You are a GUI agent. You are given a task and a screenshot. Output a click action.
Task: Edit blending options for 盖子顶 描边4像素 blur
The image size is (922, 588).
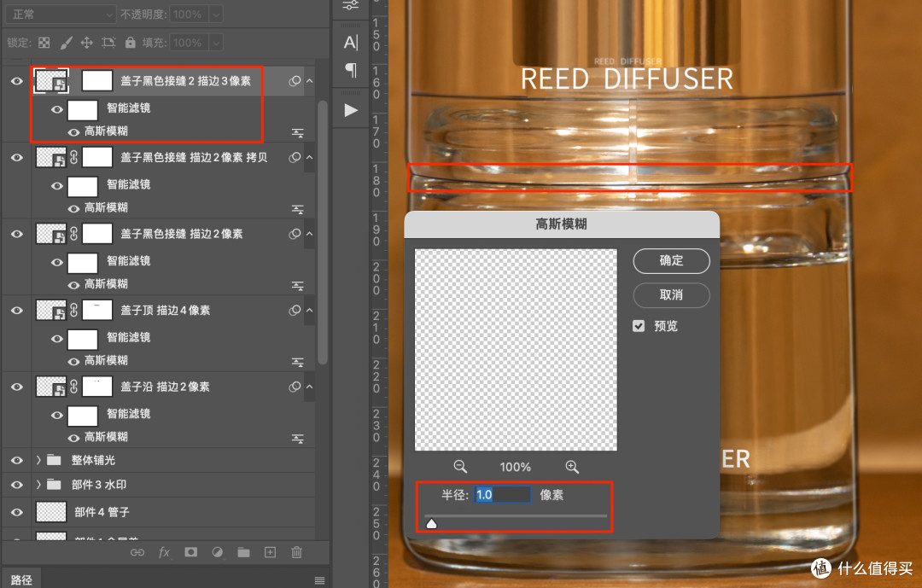point(298,362)
